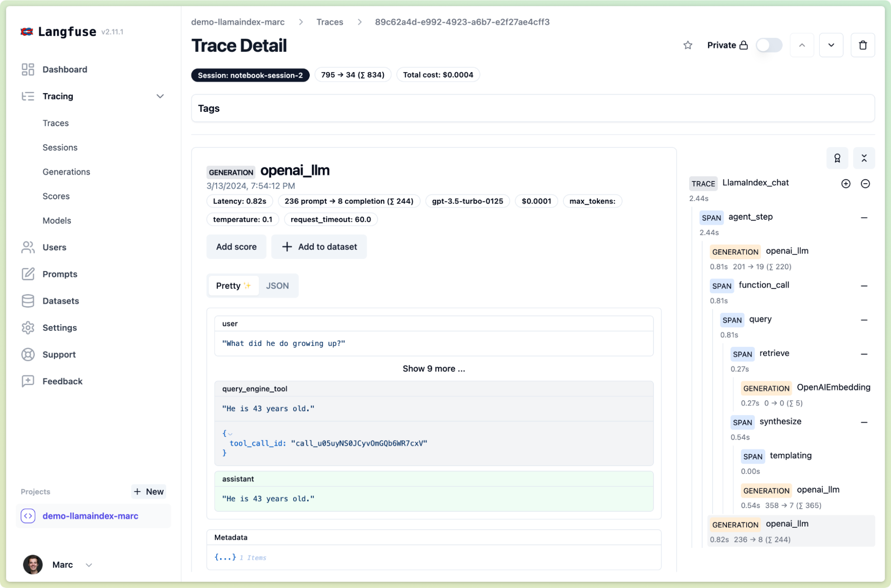Delete the trace with trash icon
The image size is (891, 588).
[863, 45]
